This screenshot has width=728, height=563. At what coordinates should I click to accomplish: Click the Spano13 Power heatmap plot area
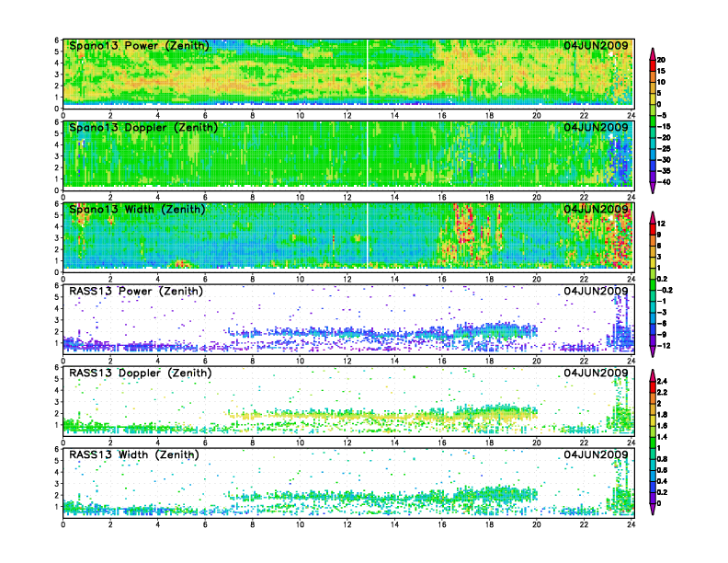point(348,74)
